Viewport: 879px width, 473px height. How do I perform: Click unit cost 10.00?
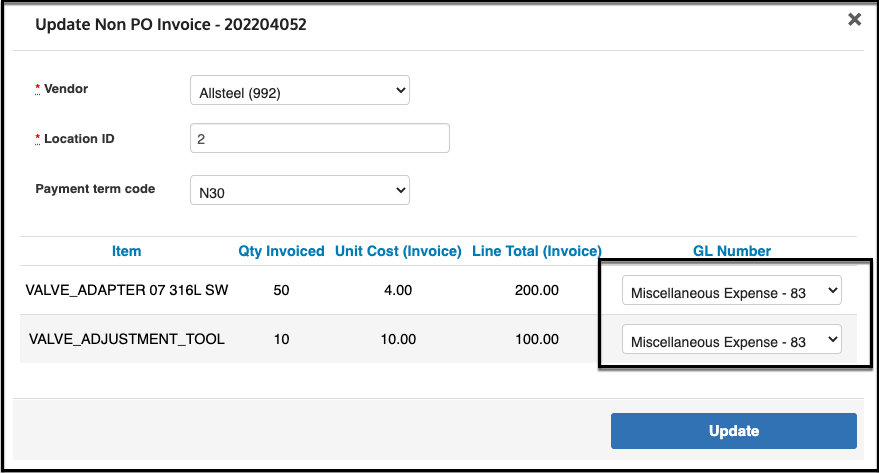pos(398,339)
